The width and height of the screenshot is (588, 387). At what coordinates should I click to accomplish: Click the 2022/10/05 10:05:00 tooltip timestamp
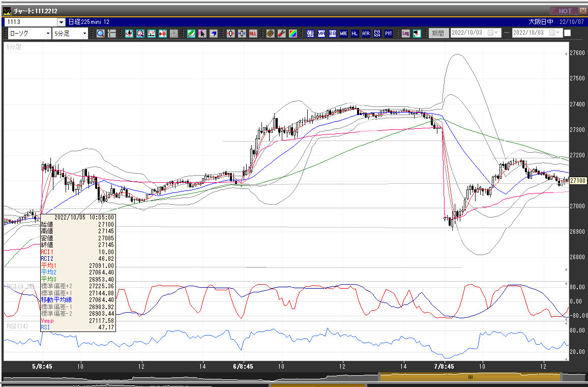pos(84,217)
